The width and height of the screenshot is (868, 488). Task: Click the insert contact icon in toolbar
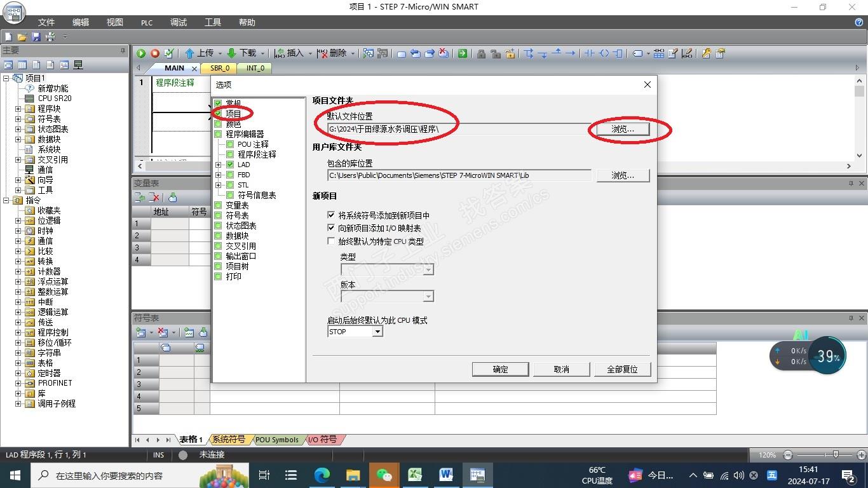click(x=589, y=53)
